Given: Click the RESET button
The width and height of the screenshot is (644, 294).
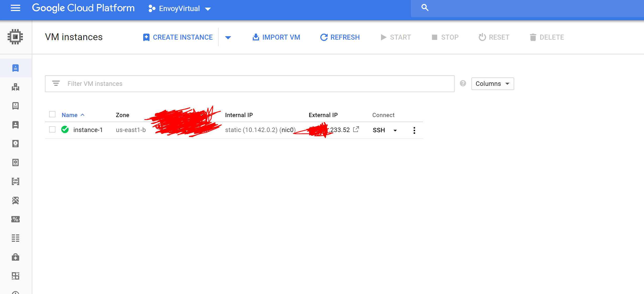Looking at the screenshot, I should [494, 37].
